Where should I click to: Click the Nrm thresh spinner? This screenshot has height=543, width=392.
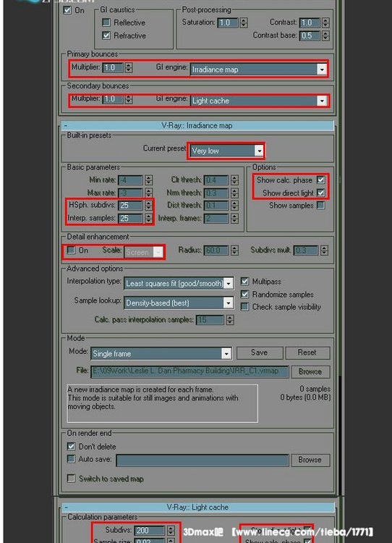[234, 193]
